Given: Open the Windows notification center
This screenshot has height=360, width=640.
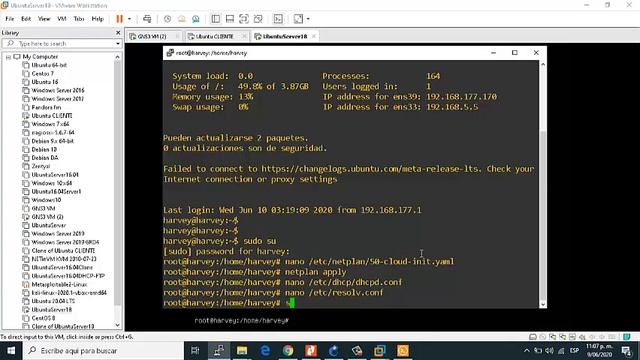Looking at the screenshot, I should [627, 351].
